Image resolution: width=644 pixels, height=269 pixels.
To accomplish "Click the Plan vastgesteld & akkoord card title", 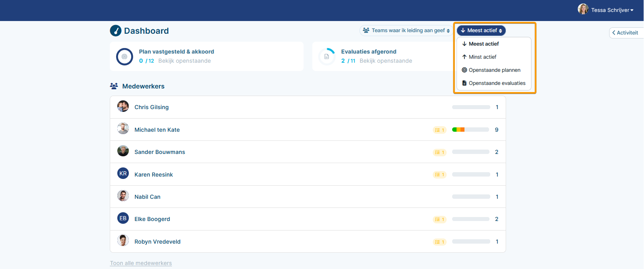I will (176, 52).
